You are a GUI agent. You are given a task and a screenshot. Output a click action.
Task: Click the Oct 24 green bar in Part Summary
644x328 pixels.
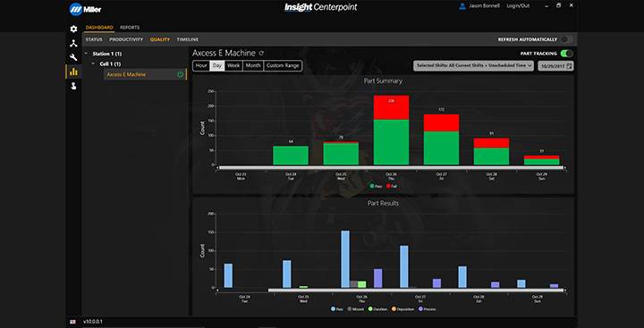point(291,156)
